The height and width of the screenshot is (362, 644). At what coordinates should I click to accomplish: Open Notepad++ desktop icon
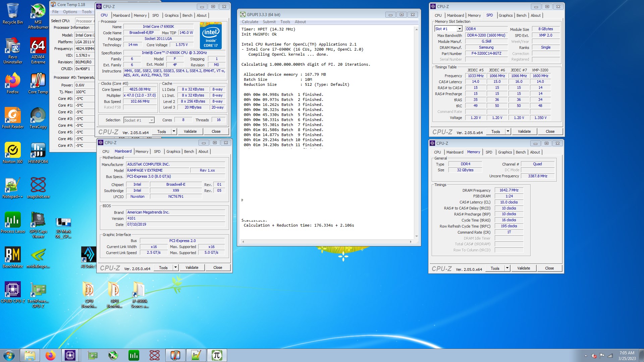[12, 188]
